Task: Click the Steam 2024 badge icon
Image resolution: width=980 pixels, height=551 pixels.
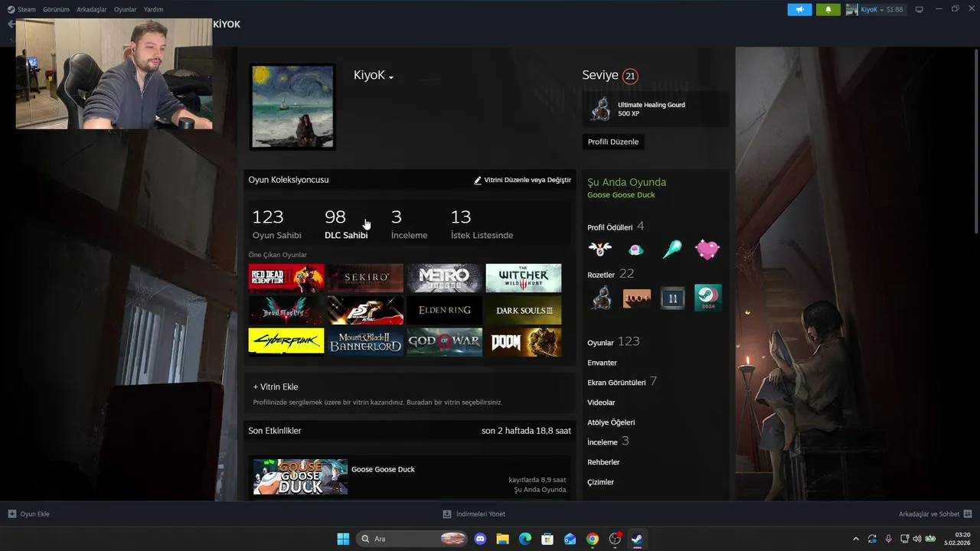Action: point(708,298)
